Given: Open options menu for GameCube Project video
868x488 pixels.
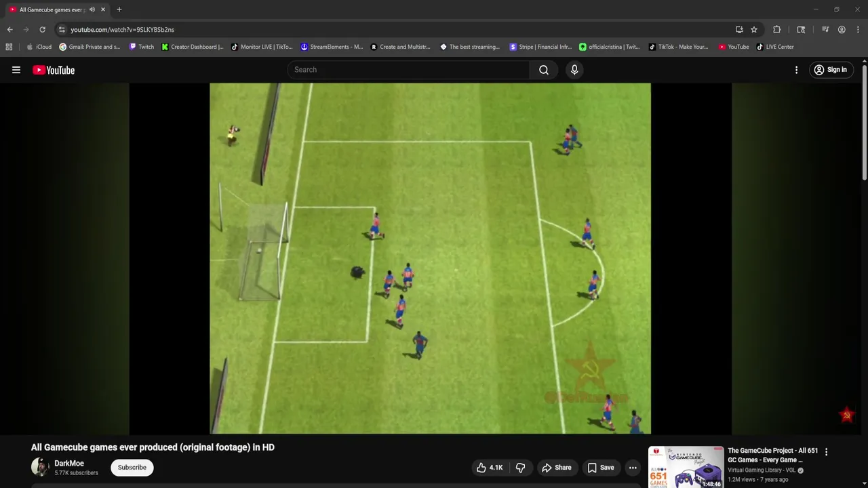Looking at the screenshot, I should (826, 452).
